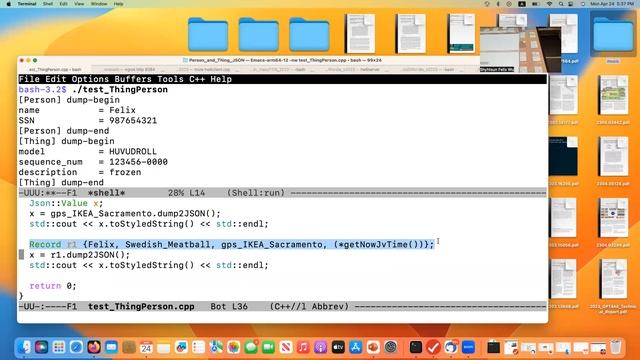Open the Apple menu
The height and width of the screenshot is (360, 640).
coord(9,4)
